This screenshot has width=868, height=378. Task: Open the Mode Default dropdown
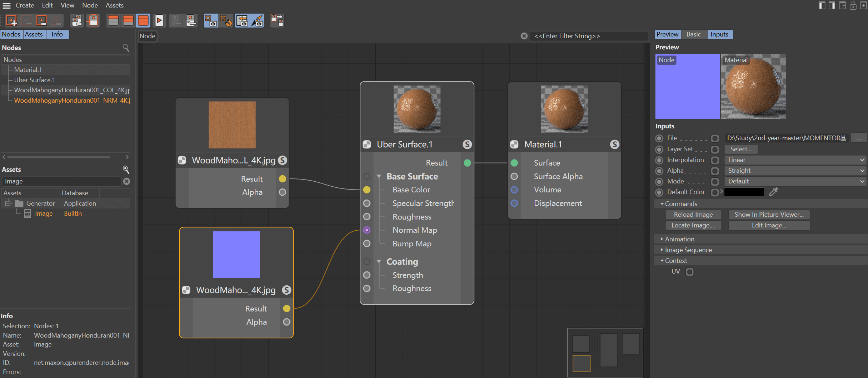[x=795, y=181]
